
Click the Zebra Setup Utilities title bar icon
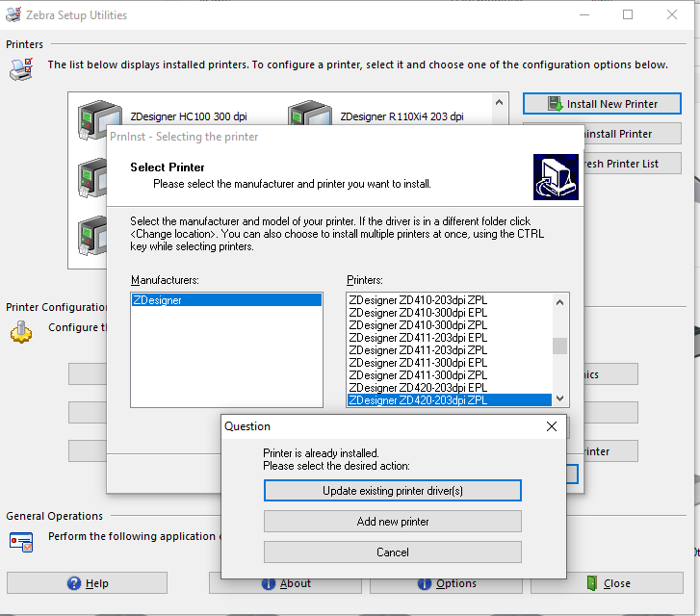click(x=13, y=14)
